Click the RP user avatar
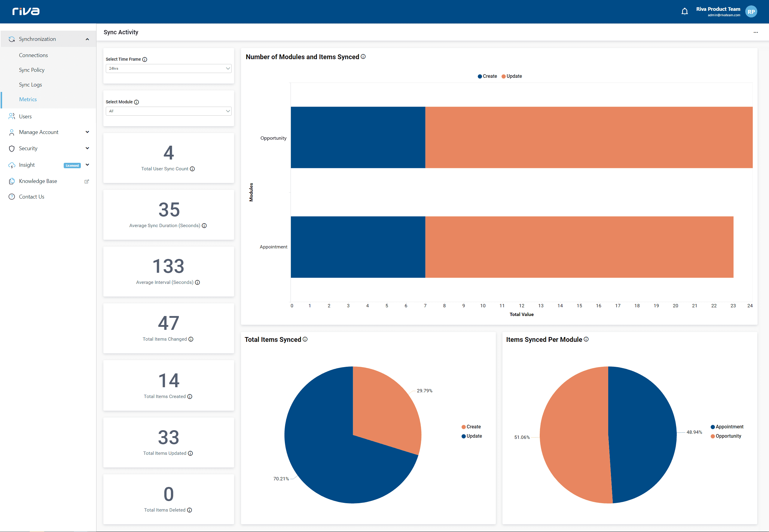Screen dimensions: 769x532 click(x=751, y=12)
